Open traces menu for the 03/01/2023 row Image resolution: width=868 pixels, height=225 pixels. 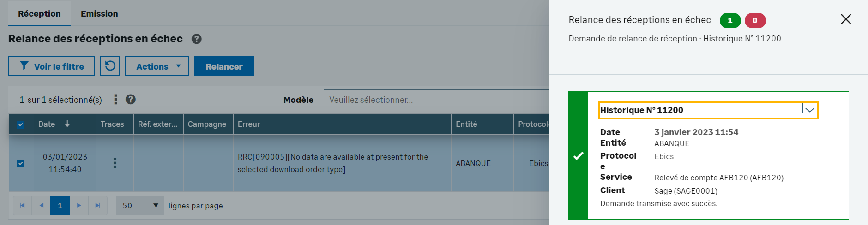point(115,163)
